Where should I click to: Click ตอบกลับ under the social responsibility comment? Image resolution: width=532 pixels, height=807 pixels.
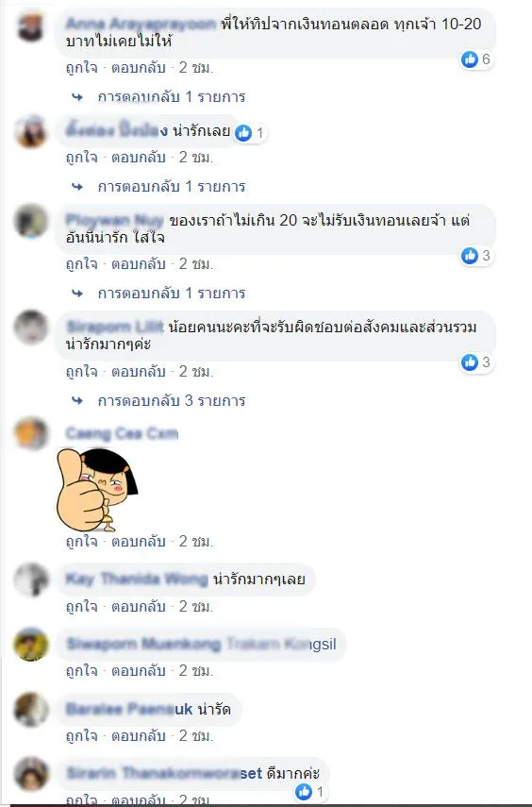(139, 372)
